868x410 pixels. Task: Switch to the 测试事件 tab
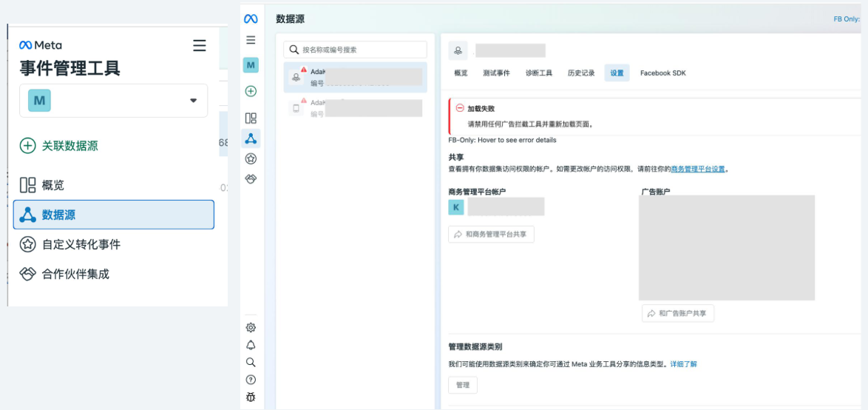click(496, 73)
